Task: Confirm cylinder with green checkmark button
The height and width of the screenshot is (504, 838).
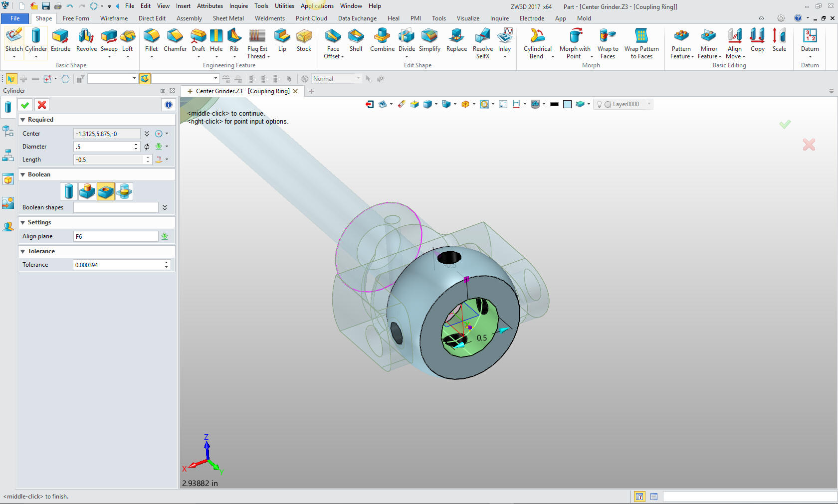Action: pyautogui.click(x=25, y=105)
